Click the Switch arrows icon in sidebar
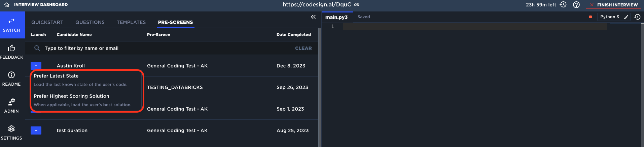Image resolution: width=644 pixels, height=147 pixels. (x=11, y=21)
